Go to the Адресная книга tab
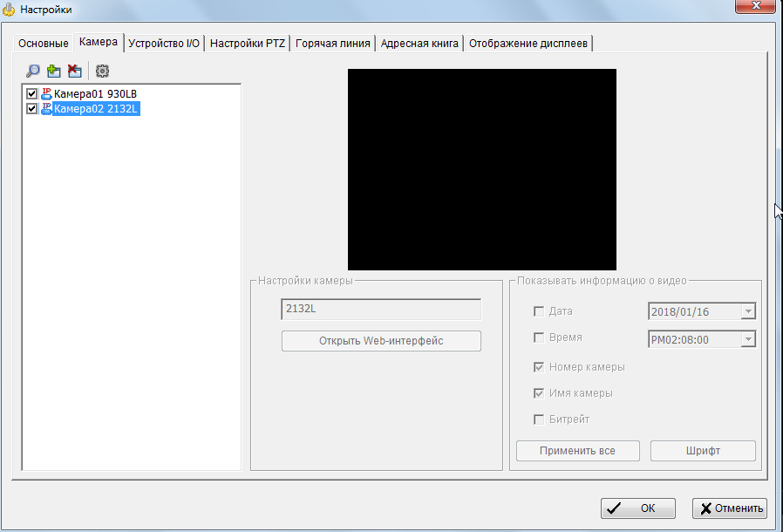 419,44
